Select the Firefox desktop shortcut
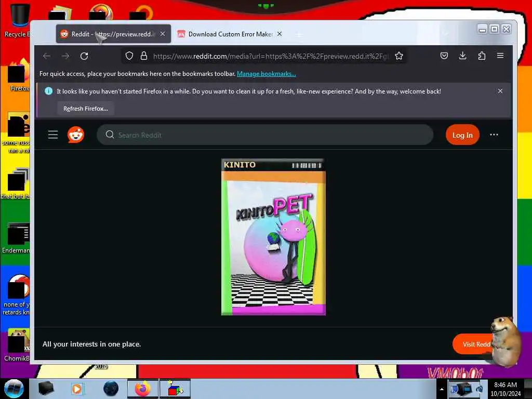Screen dimensions: 532x399 coord(19,75)
